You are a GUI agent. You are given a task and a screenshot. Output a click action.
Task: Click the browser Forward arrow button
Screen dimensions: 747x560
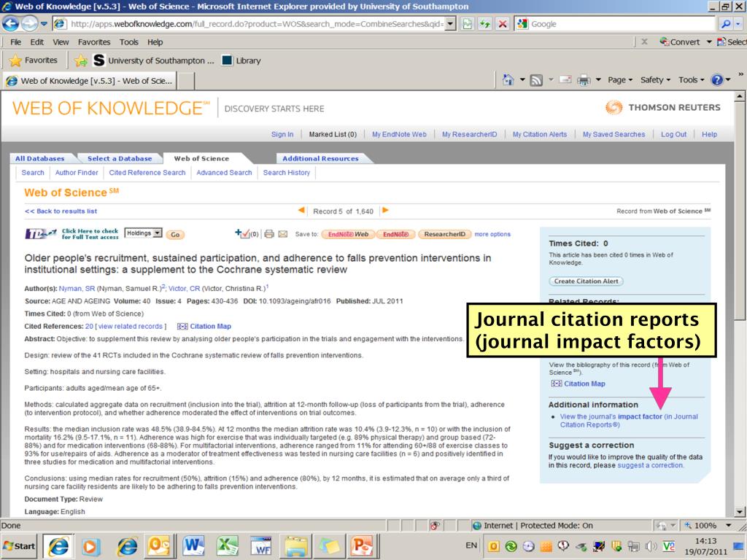[29, 24]
